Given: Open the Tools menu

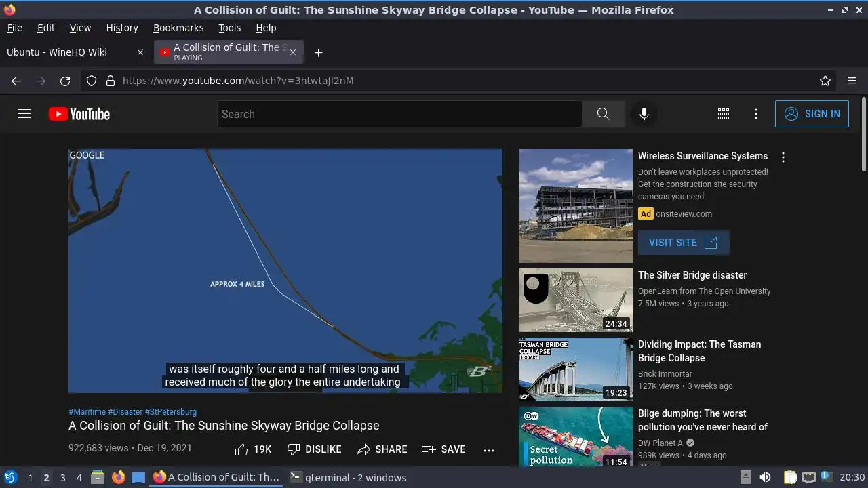Looking at the screenshot, I should click(229, 28).
